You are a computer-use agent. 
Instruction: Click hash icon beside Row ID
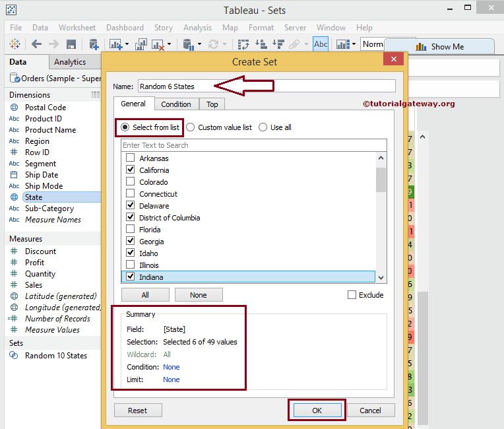point(14,152)
